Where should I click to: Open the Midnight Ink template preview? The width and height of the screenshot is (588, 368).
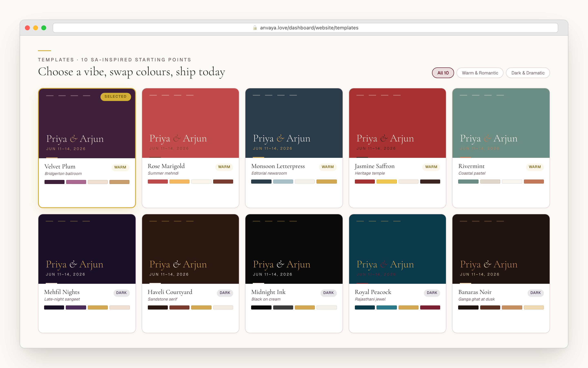tap(294, 249)
